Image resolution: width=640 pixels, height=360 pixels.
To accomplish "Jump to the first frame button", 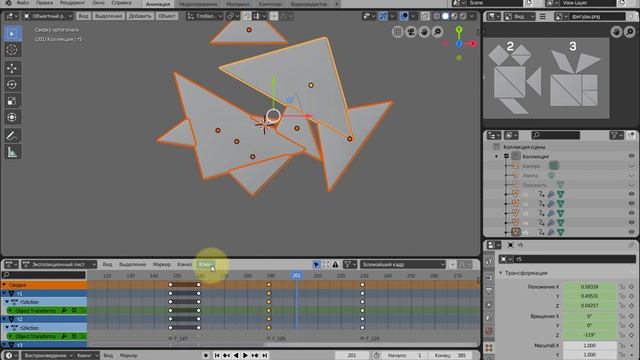I will (217, 355).
